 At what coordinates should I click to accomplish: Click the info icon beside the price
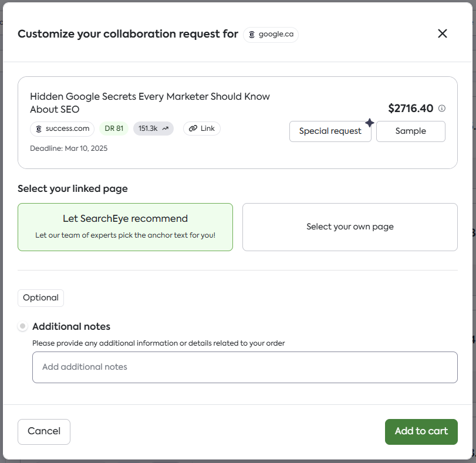(442, 109)
